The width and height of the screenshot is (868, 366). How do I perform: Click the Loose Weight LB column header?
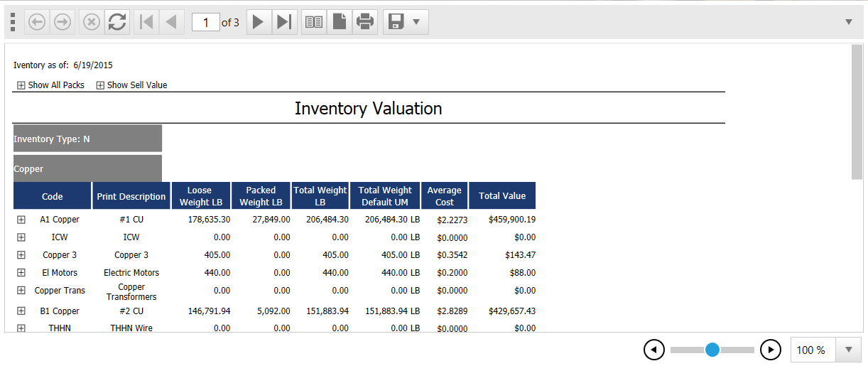coord(201,196)
